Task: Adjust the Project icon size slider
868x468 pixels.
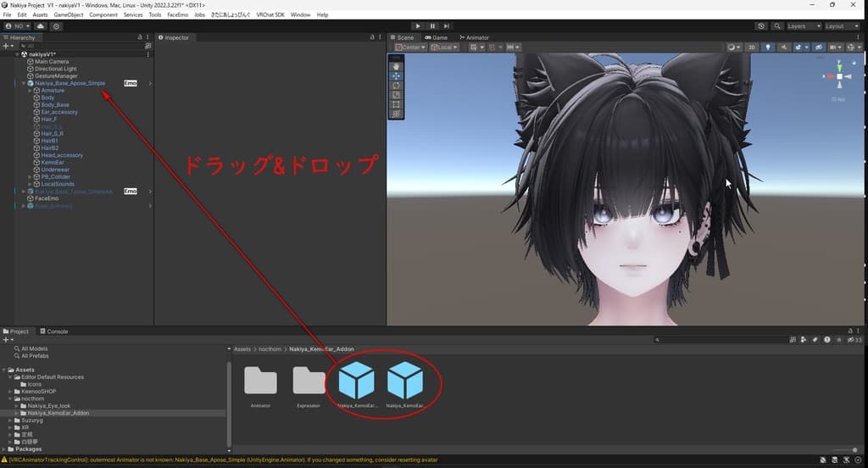Action: point(845,449)
